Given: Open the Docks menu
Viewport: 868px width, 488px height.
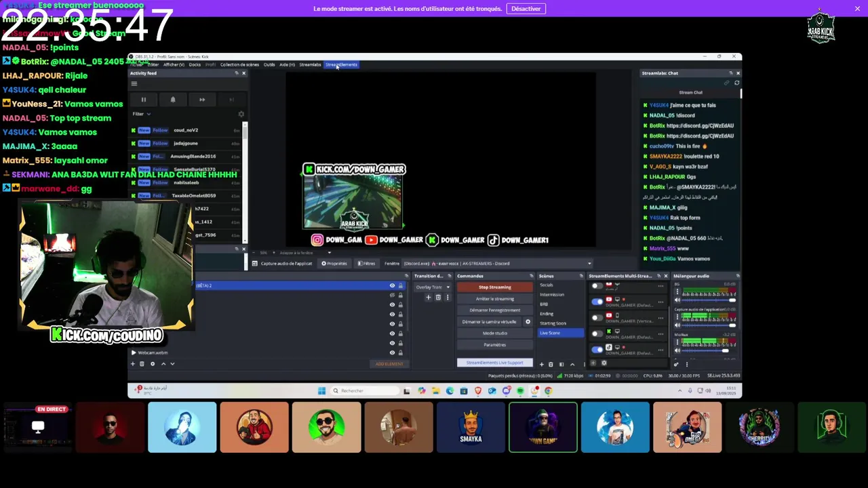Looking at the screenshot, I should coord(195,64).
